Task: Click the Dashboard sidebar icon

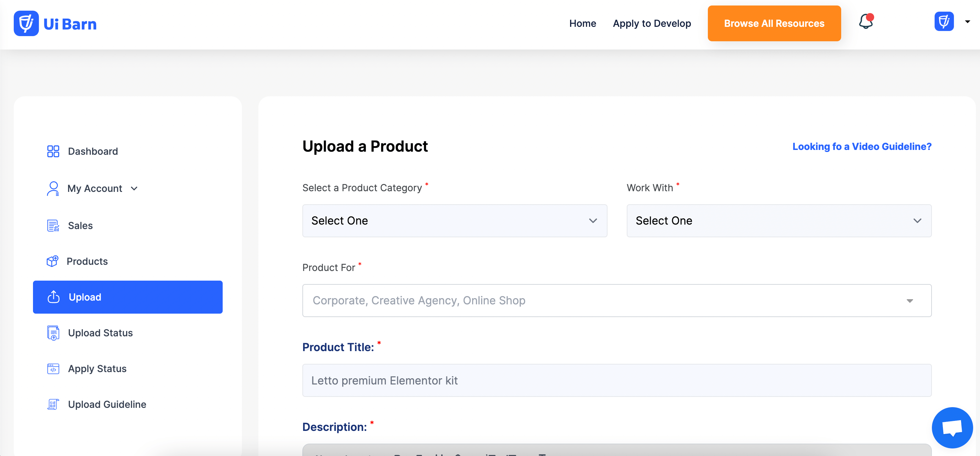Action: (52, 151)
